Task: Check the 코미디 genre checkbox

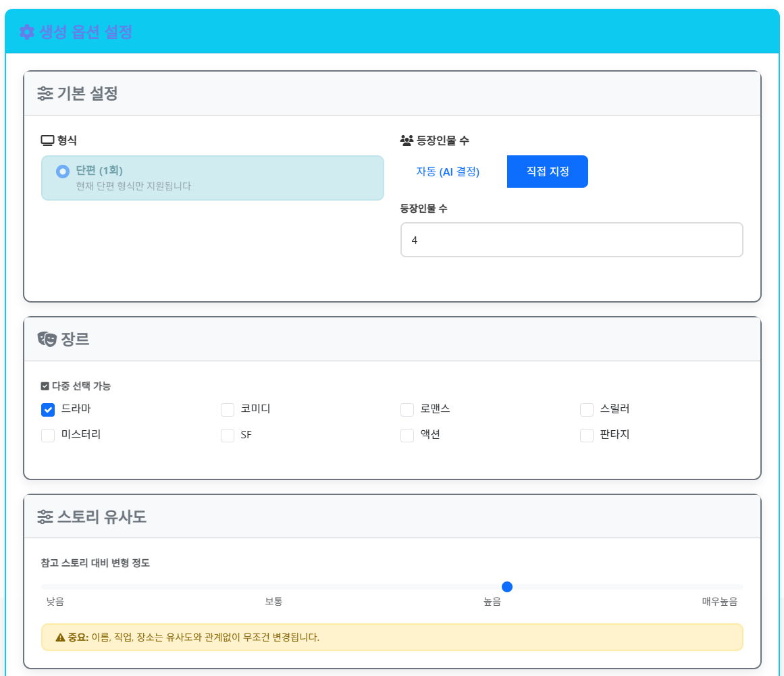Action: pyautogui.click(x=228, y=409)
